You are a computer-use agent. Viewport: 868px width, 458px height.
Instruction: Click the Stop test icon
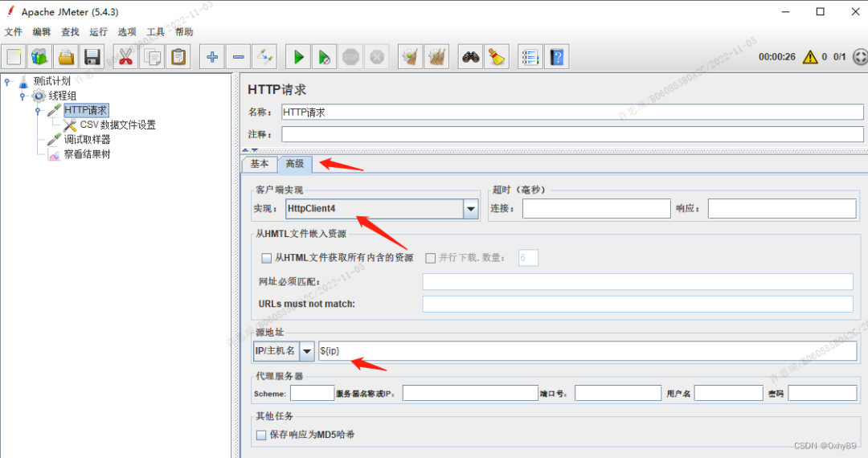tap(350, 57)
